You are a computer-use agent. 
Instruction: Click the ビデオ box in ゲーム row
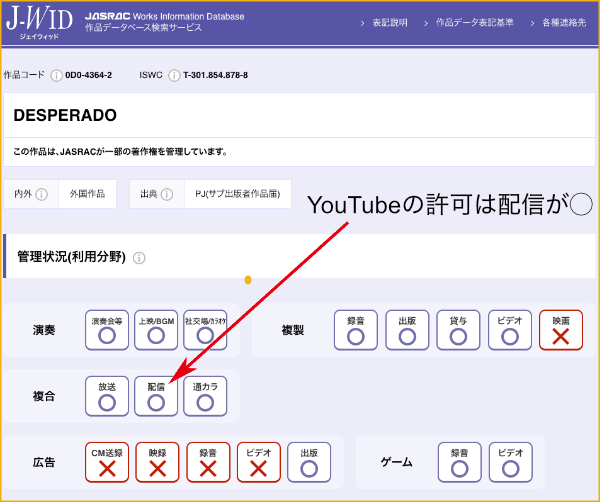coord(510,462)
